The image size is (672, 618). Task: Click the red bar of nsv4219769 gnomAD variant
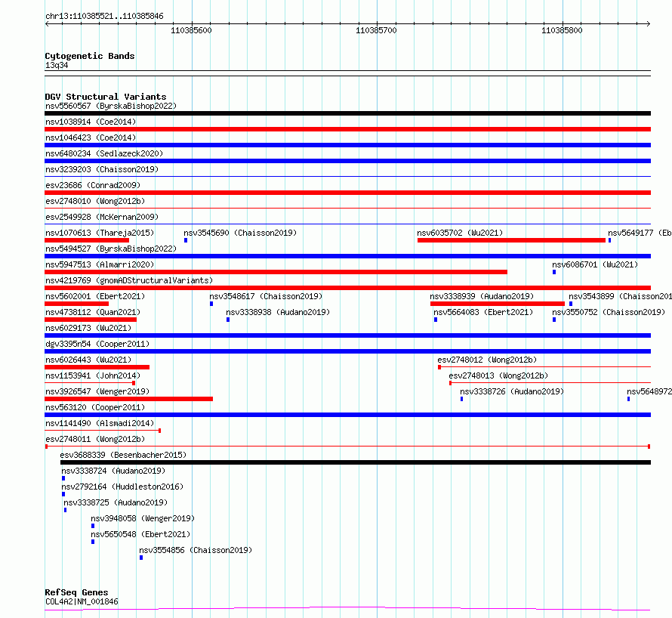(347, 288)
